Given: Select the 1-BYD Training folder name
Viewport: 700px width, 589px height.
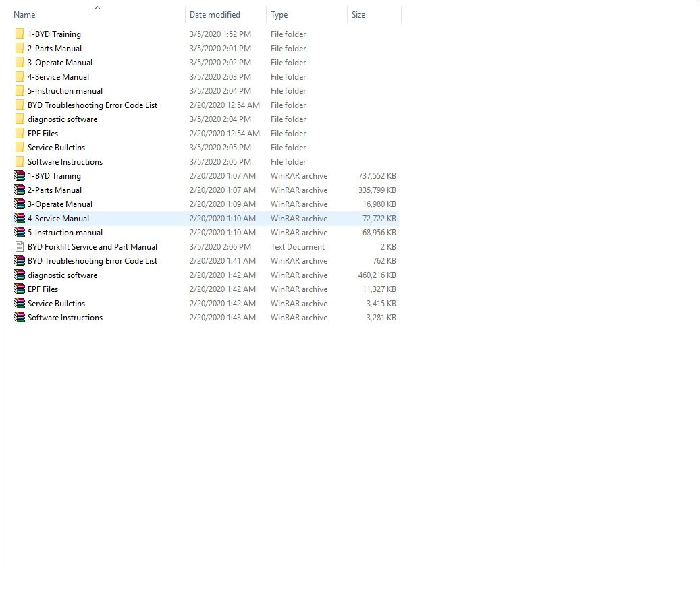Looking at the screenshot, I should tap(54, 34).
